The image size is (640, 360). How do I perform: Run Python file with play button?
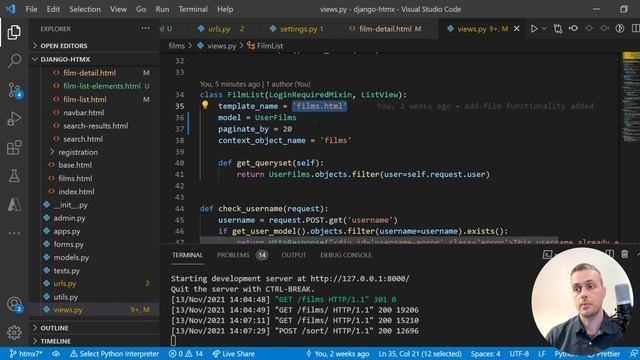[x=533, y=29]
